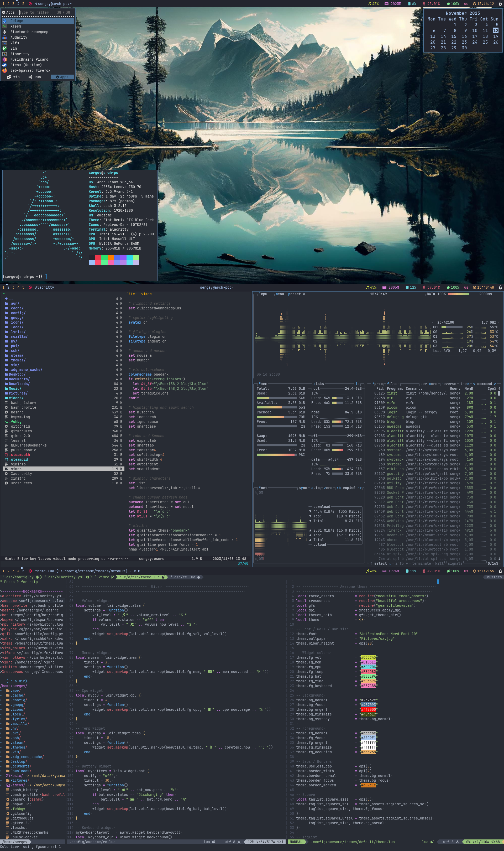This screenshot has height=851, width=504.
Task: Switch to vim tab .c/a/alacritty.yml
Action: (67, 577)
